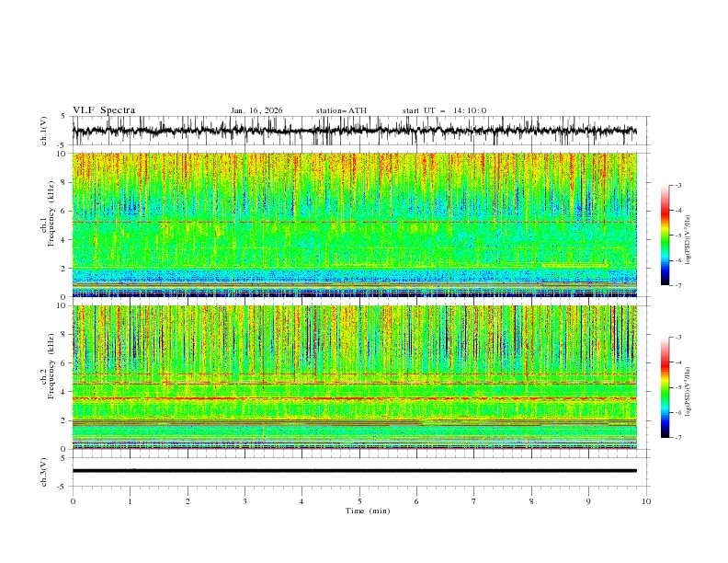Image resolution: width=728 pixels, height=563 pixels.
Task: Click the 'VLF Spectra' title text
Action: coord(104,110)
